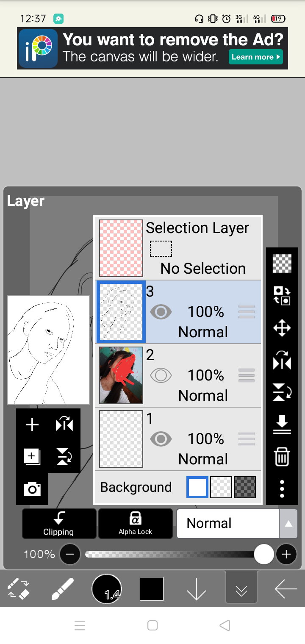The width and height of the screenshot is (305, 644).
Task: Select the brush tool in bottom bar
Action: (63, 589)
